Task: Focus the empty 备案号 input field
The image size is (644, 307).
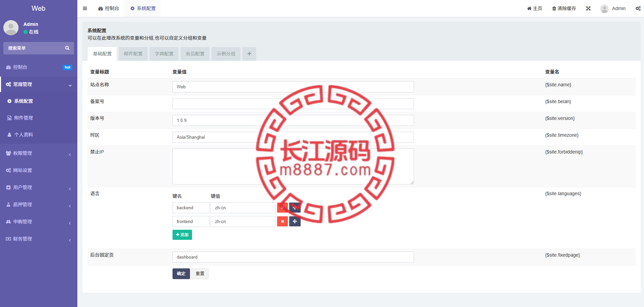Action: click(293, 103)
